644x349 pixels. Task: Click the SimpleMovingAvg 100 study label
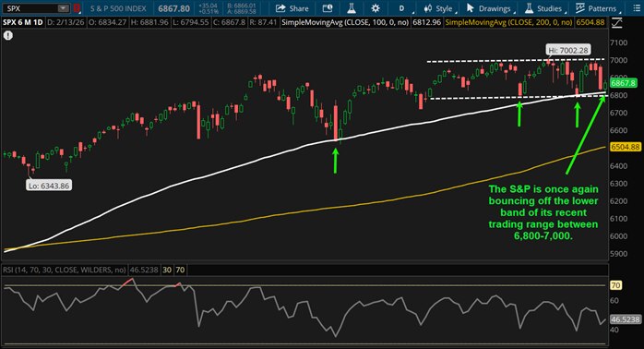coord(345,22)
